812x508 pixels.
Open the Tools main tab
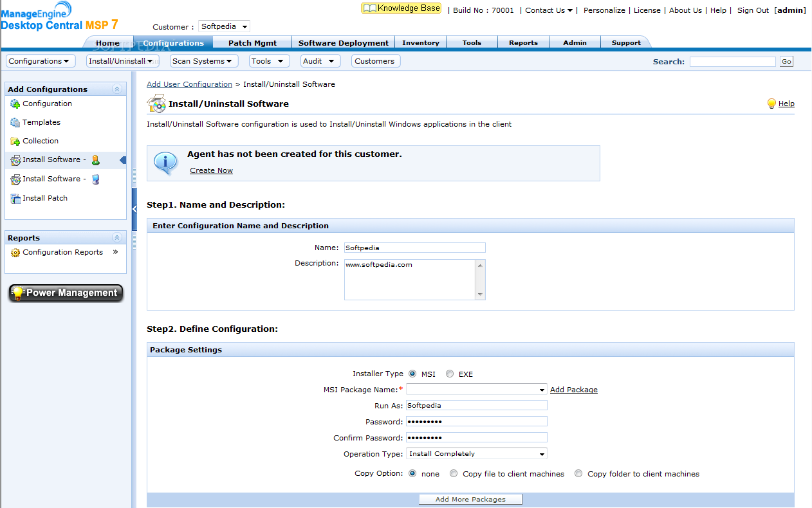click(x=472, y=43)
